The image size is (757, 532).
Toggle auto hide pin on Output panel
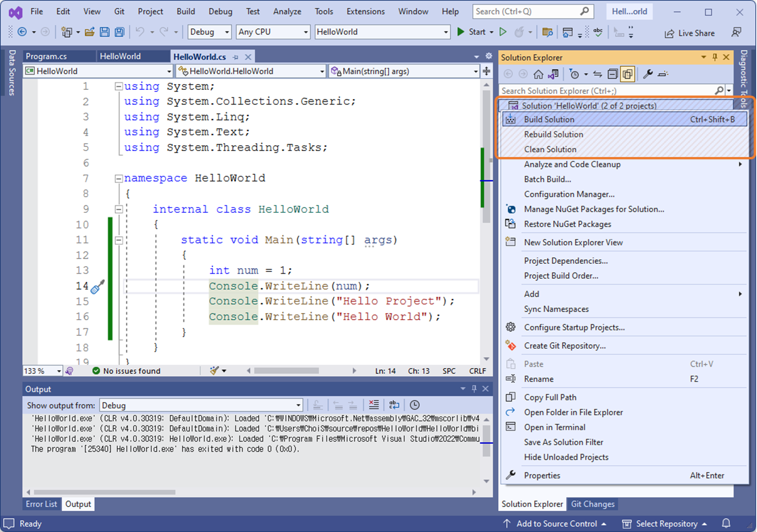(474, 389)
